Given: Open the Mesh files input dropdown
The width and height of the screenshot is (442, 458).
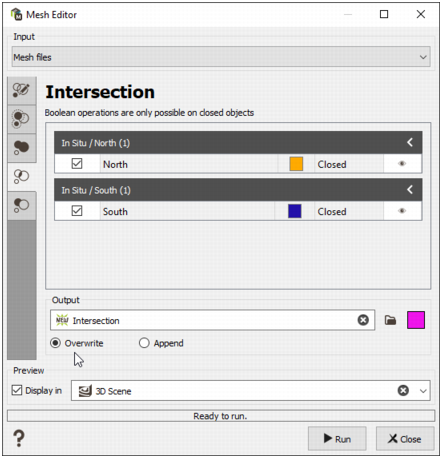Looking at the screenshot, I should [x=221, y=57].
